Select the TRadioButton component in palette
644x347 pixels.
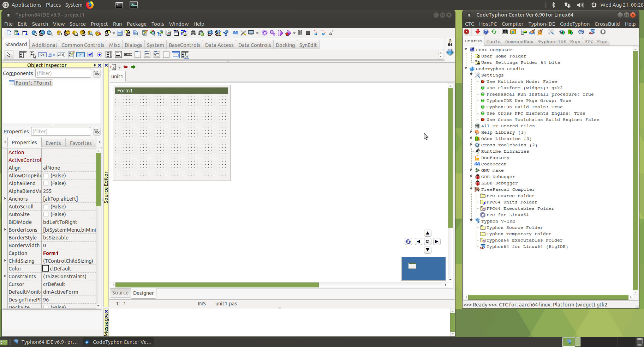tap(100, 55)
